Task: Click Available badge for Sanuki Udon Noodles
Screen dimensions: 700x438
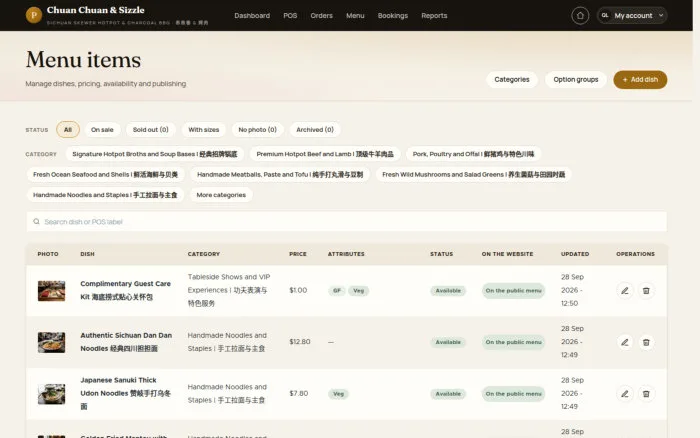Action: click(x=448, y=394)
